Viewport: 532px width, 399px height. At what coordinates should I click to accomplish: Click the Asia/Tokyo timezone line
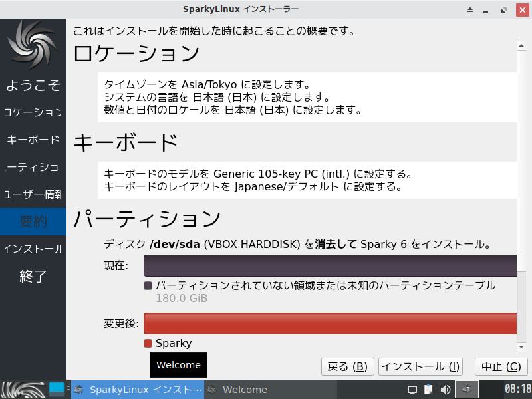(207, 84)
